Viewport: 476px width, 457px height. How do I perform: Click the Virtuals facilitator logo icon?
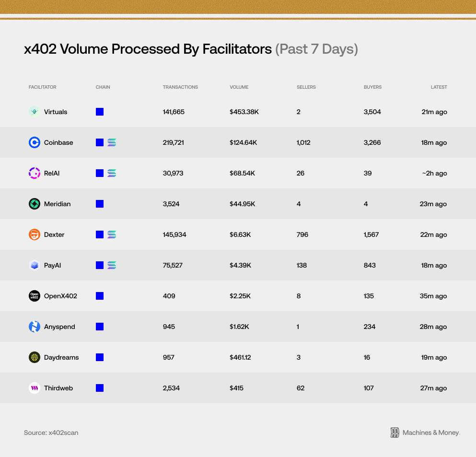[x=35, y=112]
